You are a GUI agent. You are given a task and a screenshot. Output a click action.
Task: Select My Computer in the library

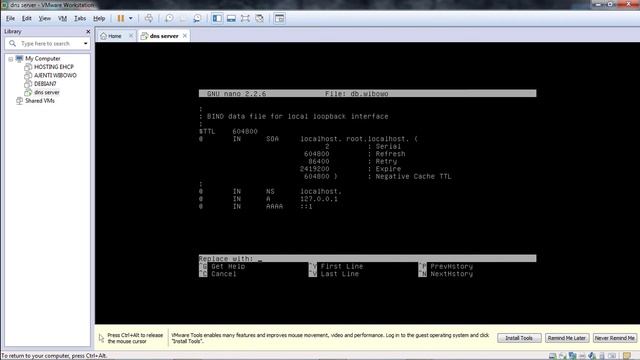point(42,59)
